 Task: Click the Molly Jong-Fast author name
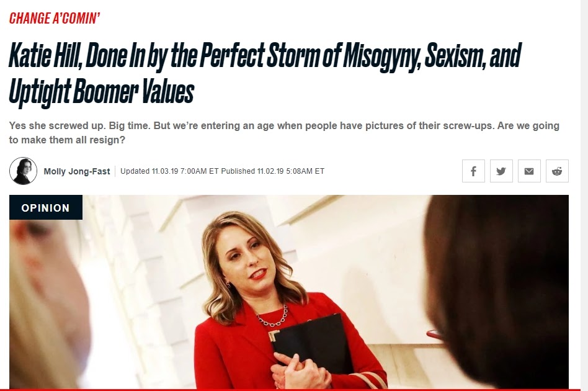click(77, 171)
